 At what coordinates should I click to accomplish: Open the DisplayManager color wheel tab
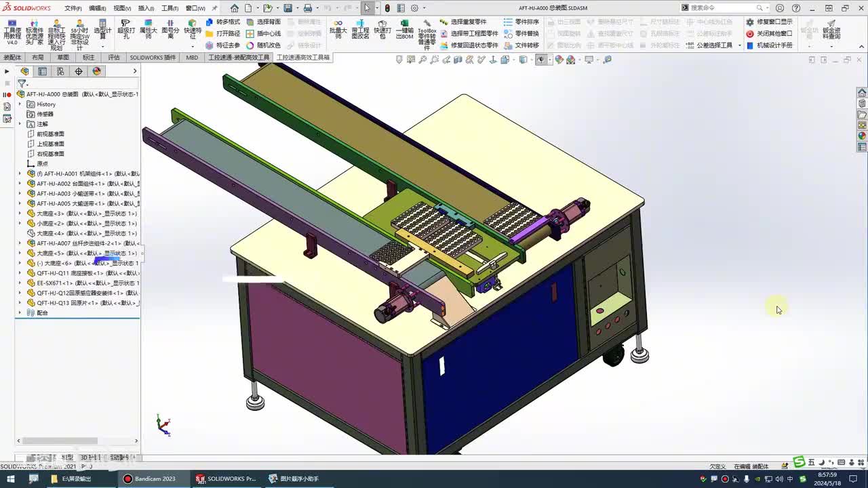coord(96,71)
